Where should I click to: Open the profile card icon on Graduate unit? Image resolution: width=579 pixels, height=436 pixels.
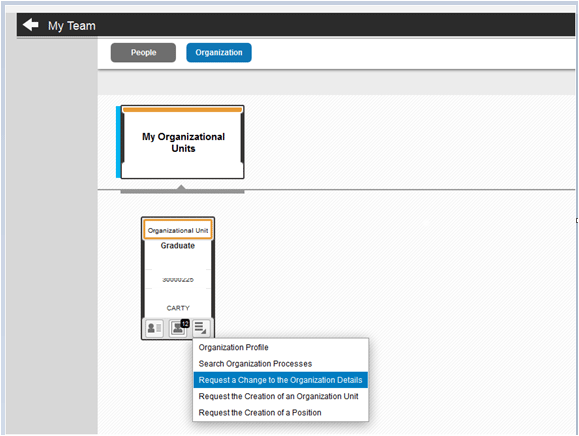tap(154, 328)
